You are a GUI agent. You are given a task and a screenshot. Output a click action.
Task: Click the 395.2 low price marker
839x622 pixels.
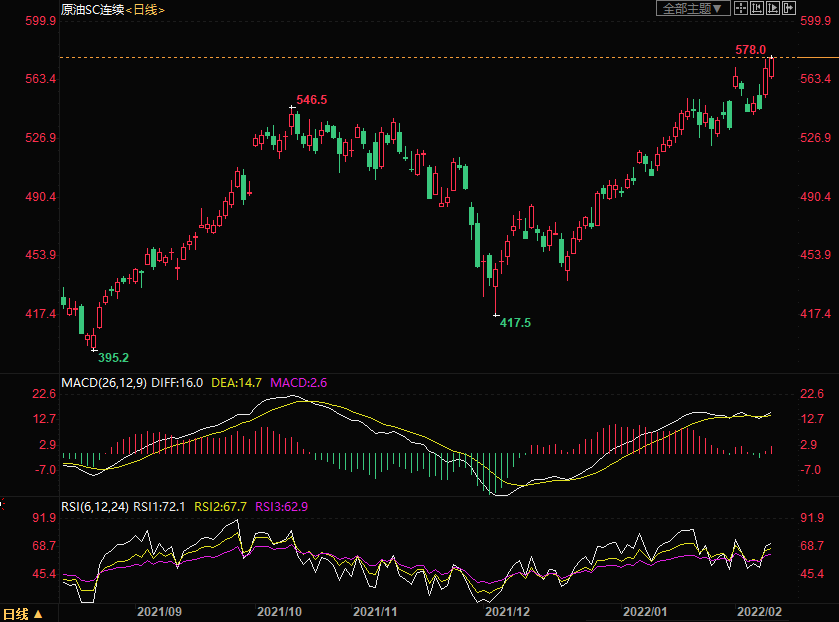pyautogui.click(x=112, y=358)
